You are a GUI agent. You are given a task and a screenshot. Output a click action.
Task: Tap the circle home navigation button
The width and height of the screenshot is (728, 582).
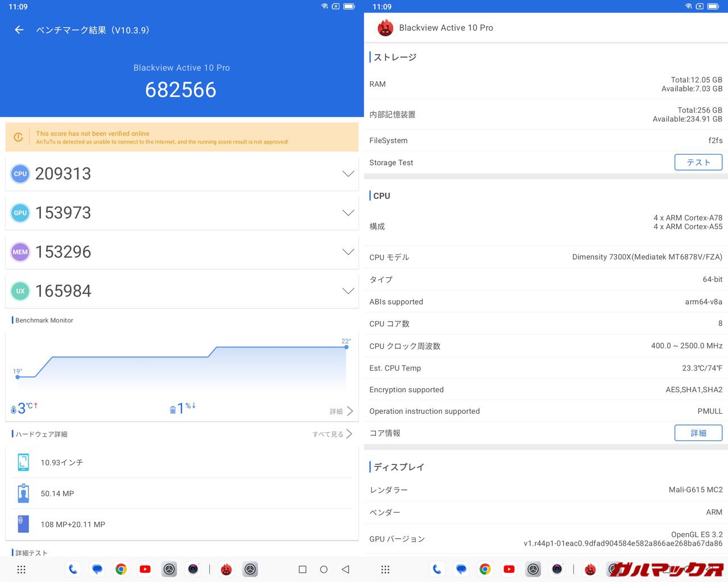(324, 569)
